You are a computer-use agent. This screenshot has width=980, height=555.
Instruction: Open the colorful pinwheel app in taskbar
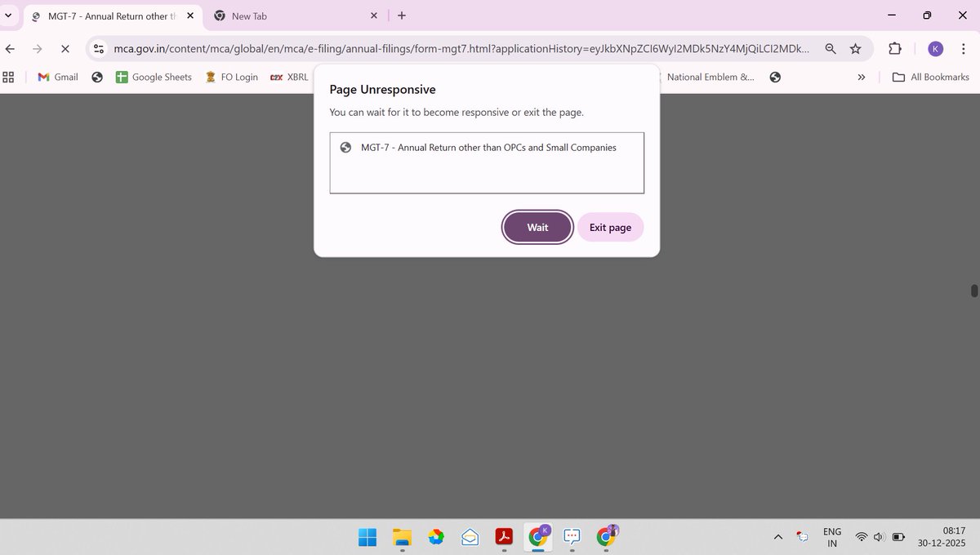(436, 536)
